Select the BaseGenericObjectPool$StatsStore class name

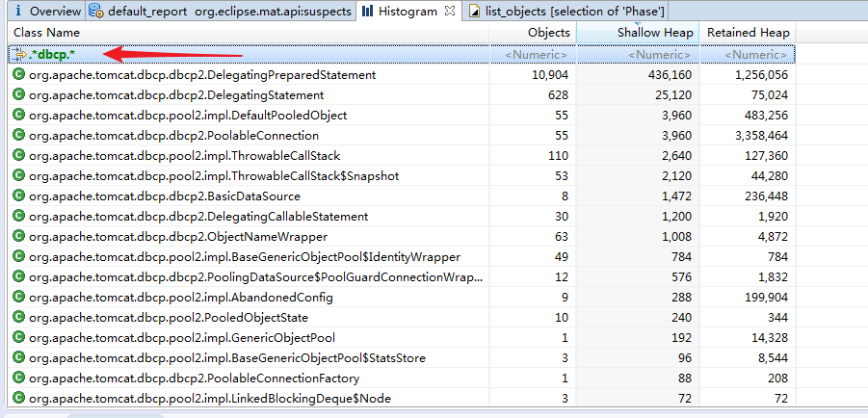click(x=227, y=358)
